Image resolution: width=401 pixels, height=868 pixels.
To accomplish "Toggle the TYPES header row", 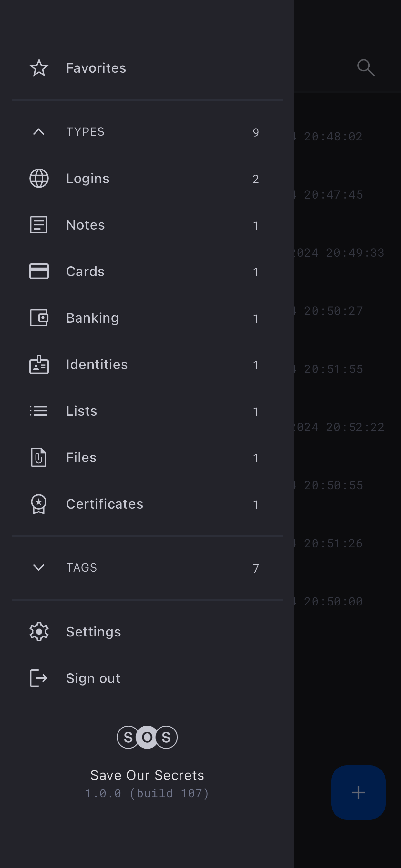I will point(147,132).
